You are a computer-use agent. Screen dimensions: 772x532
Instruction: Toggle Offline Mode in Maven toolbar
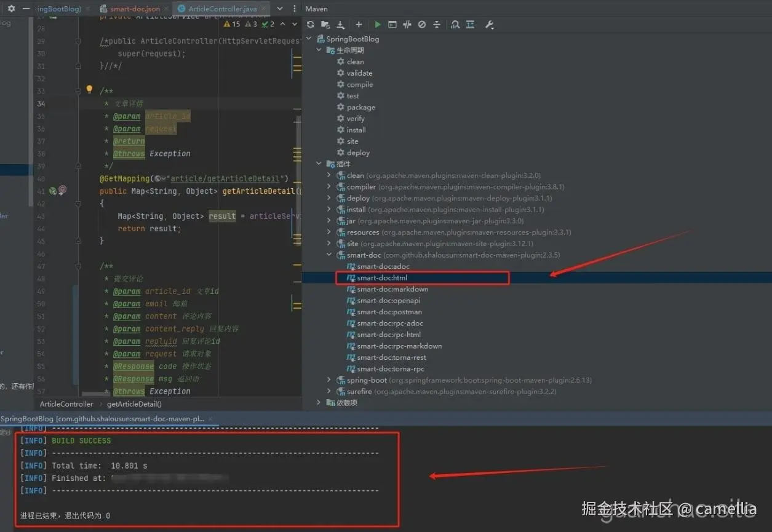407,25
